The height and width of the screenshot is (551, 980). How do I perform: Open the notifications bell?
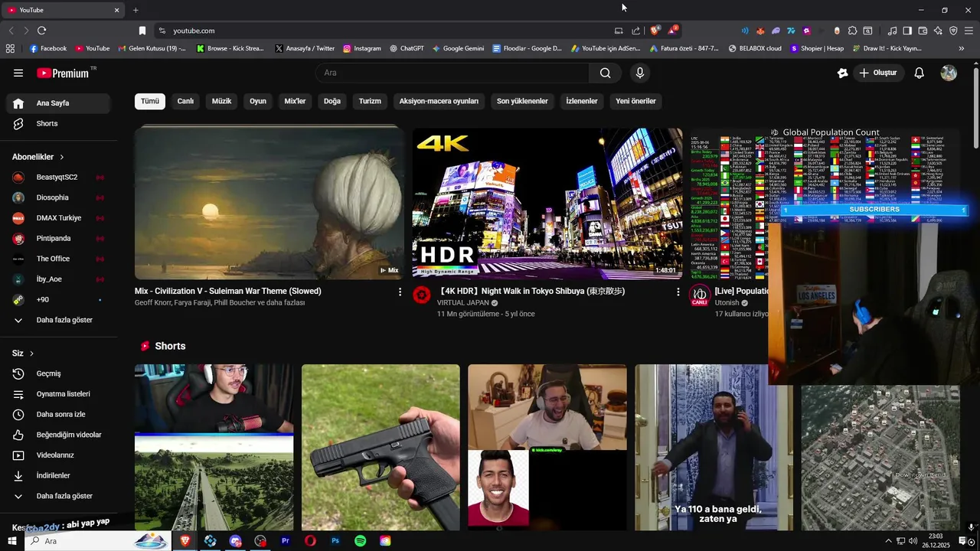tap(919, 73)
